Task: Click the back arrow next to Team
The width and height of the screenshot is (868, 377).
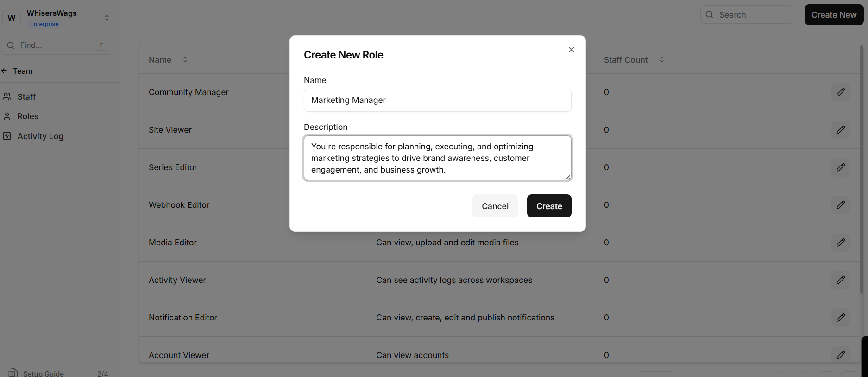Action: pos(5,71)
